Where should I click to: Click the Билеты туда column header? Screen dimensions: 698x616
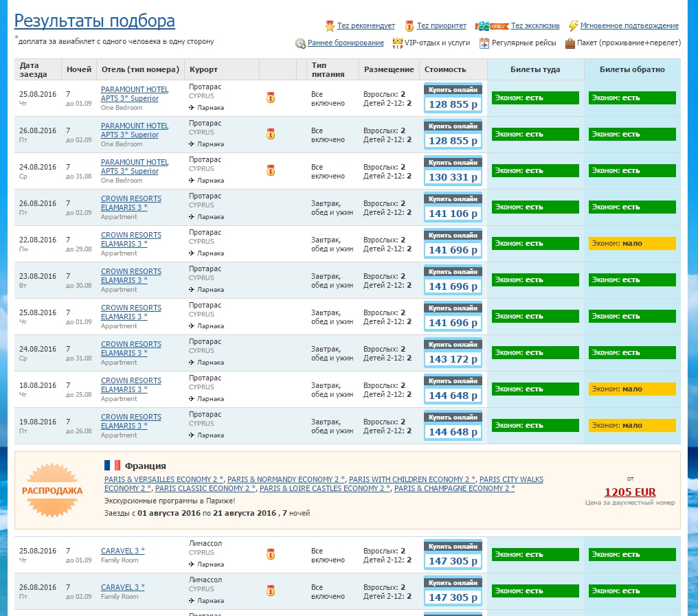(x=535, y=69)
